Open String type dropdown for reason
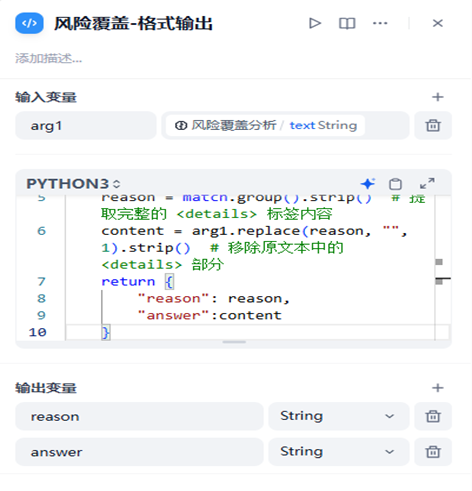Image resolution: width=472 pixels, height=491 pixels. (339, 416)
